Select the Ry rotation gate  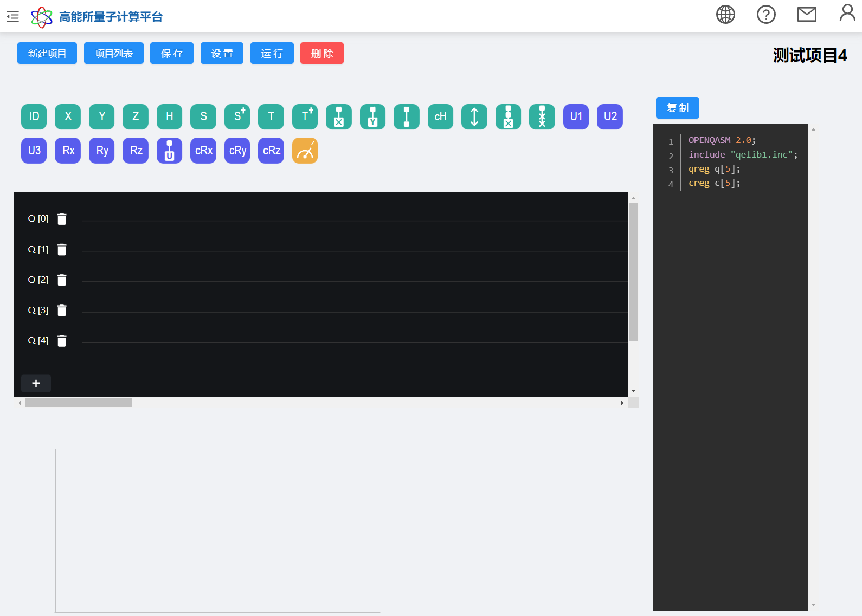(x=102, y=151)
